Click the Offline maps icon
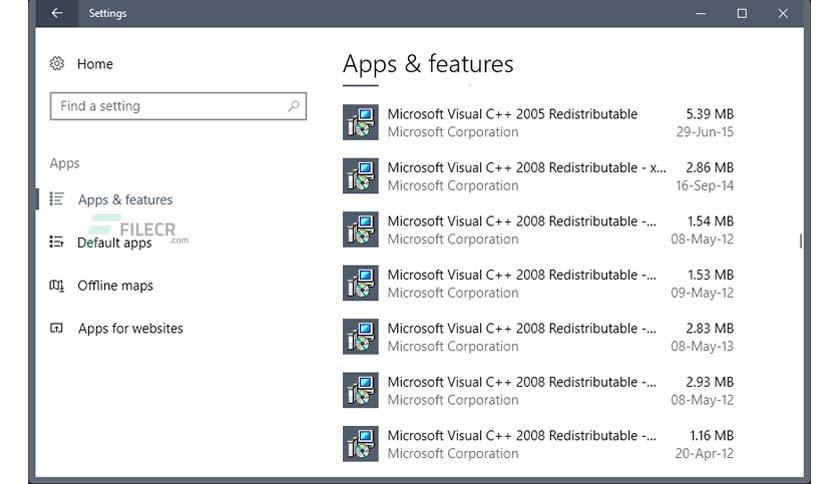Image resolution: width=836 pixels, height=484 pixels. (57, 286)
